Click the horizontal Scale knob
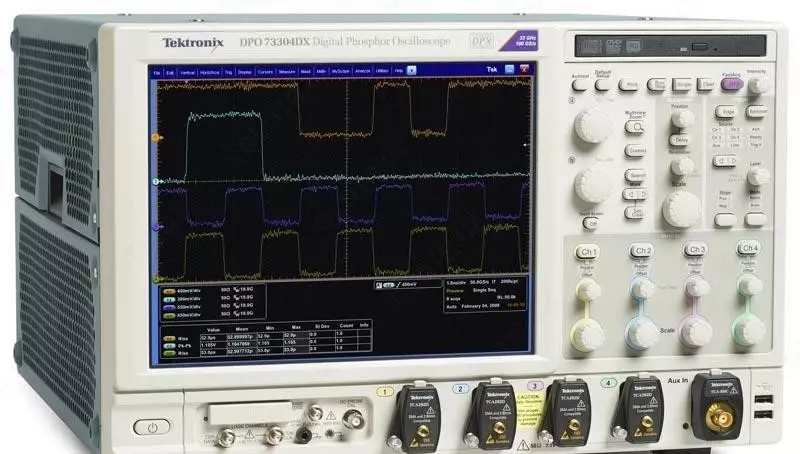This screenshot has width=800, height=454. [681, 207]
